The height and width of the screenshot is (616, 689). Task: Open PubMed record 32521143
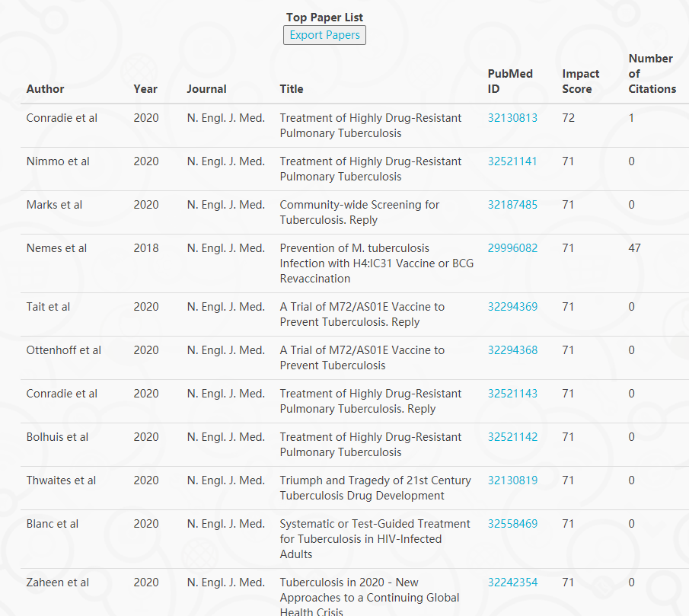pos(512,394)
